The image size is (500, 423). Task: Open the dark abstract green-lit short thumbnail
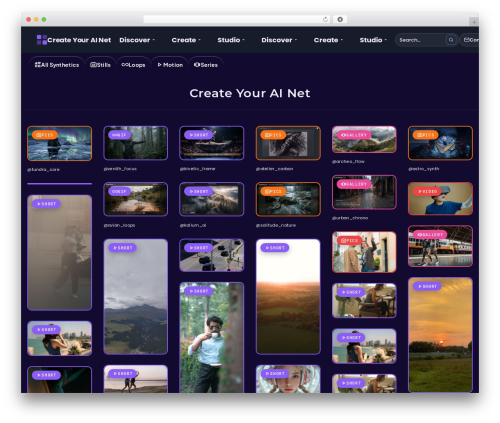(59, 380)
